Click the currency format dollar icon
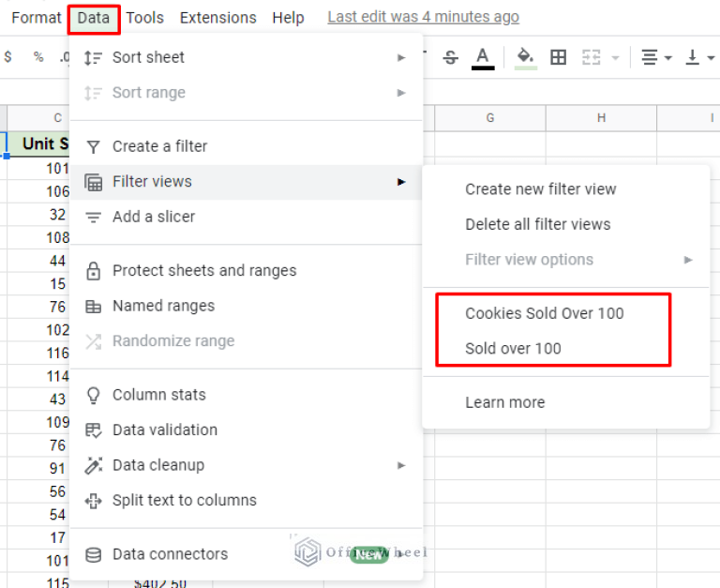This screenshot has height=588, width=720. pos(8,57)
